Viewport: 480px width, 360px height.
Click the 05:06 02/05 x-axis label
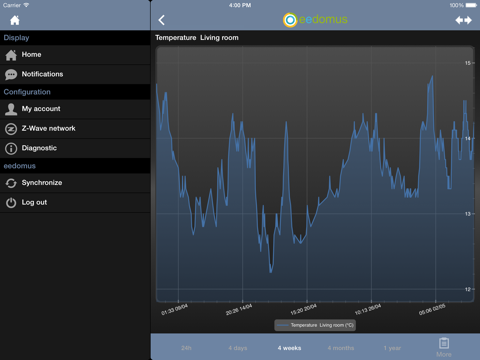click(432, 310)
